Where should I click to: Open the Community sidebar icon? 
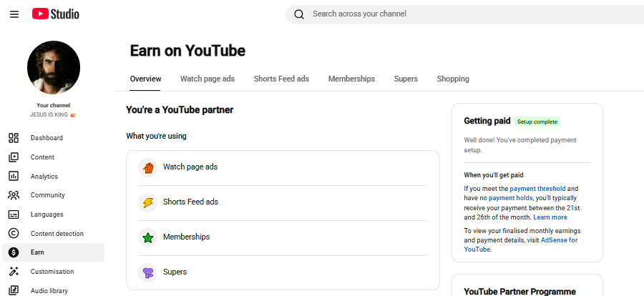(x=14, y=195)
